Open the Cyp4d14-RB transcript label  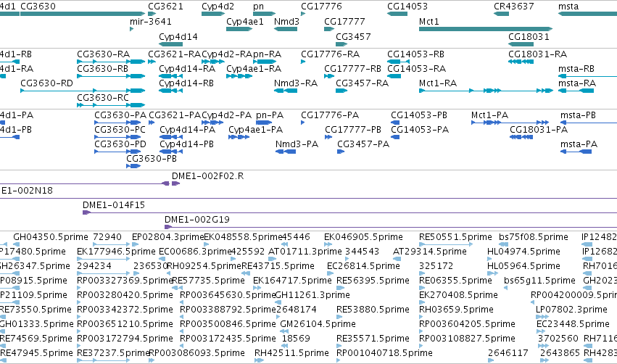(x=186, y=83)
